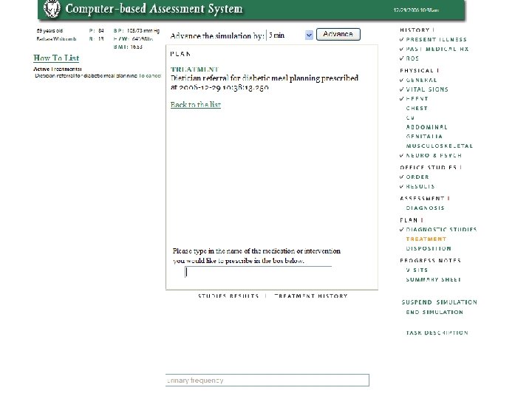Cancel the dietician referral active treatment
Screen dimensions: 532x399
[x=149, y=75]
